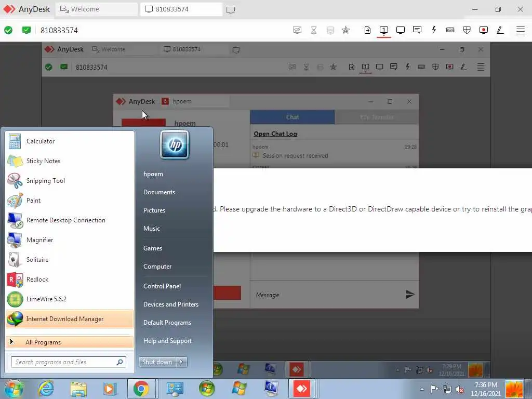532x399 pixels.
Task: Open a new session tab via the plus-monitor icon
Action: 231,10
